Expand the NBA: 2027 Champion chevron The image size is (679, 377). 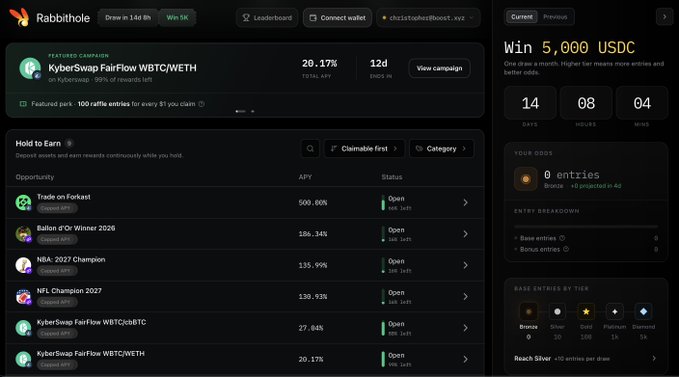[x=466, y=265]
